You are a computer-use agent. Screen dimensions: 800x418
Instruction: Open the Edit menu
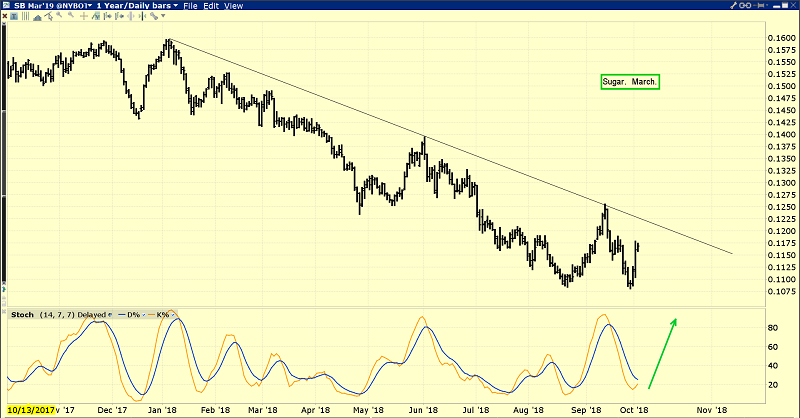210,6
